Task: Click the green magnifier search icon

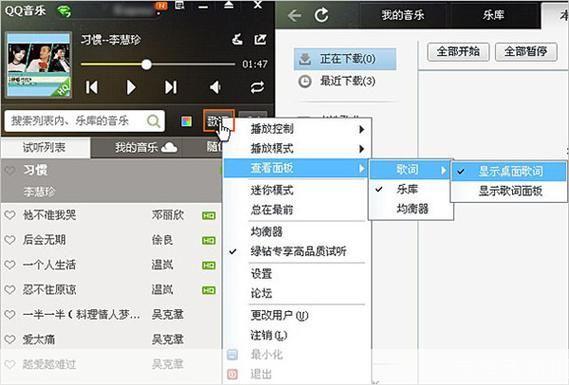Action: tap(153, 121)
